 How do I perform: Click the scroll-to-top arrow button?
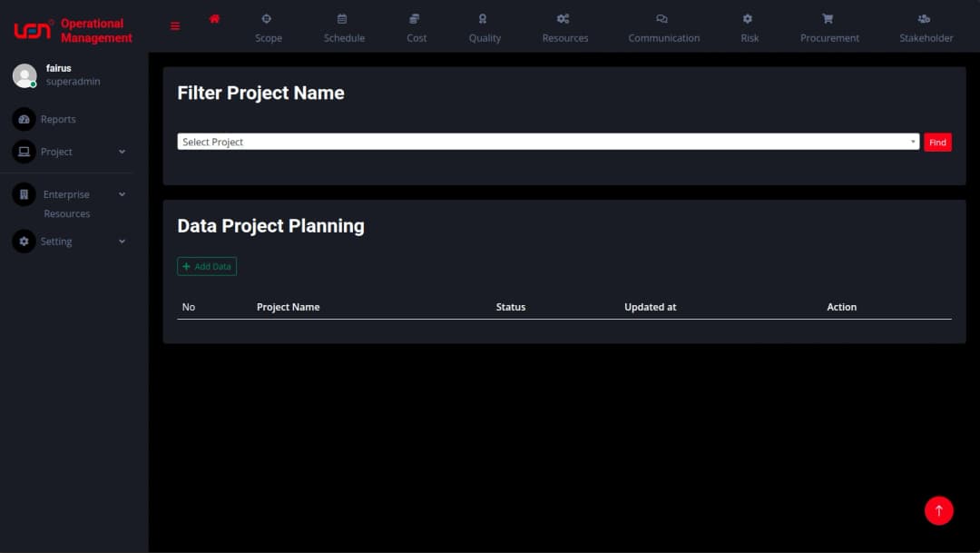coord(939,510)
